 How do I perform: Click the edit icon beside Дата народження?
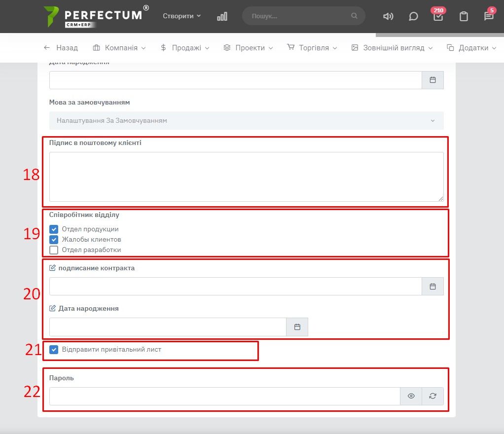[x=53, y=309]
